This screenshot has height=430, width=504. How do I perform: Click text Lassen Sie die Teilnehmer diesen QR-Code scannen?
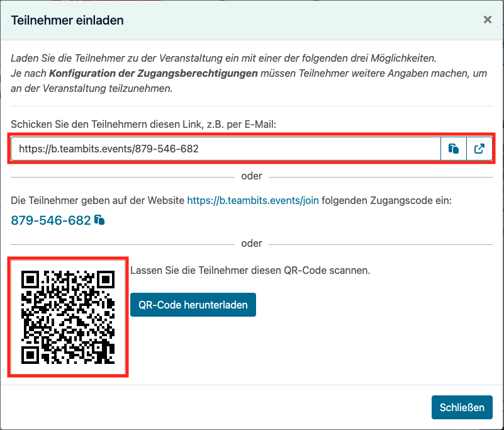point(250,270)
